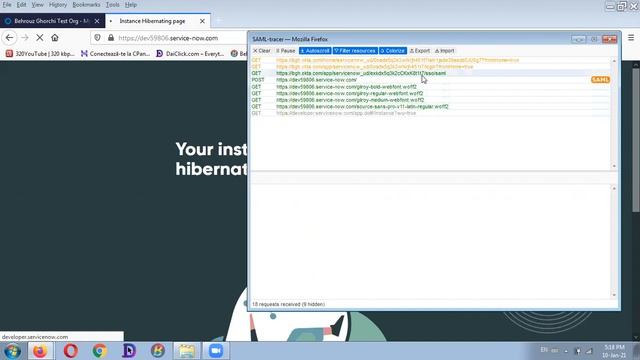This screenshot has width=640, height=360.
Task: Toggle Autoscroll in SAML-tracer
Action: pos(315,51)
